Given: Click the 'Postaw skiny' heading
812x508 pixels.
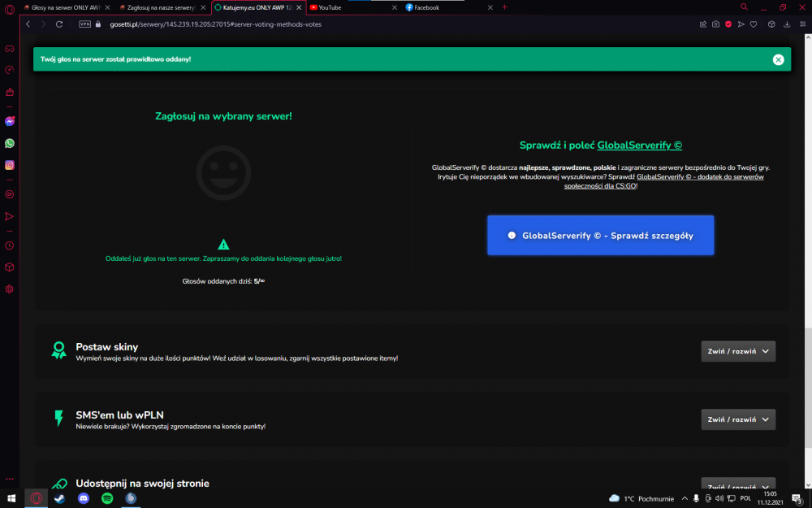Looking at the screenshot, I should click(106, 347).
